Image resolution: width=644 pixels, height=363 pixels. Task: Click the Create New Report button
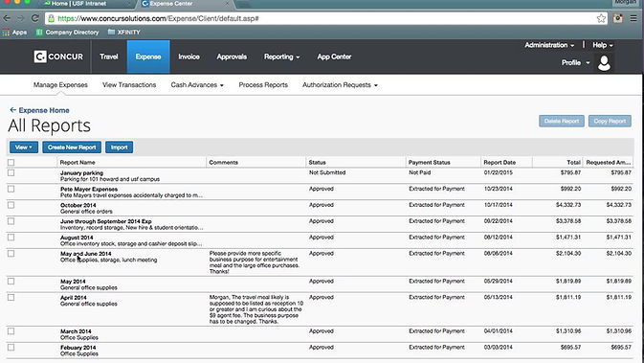pyautogui.click(x=72, y=147)
